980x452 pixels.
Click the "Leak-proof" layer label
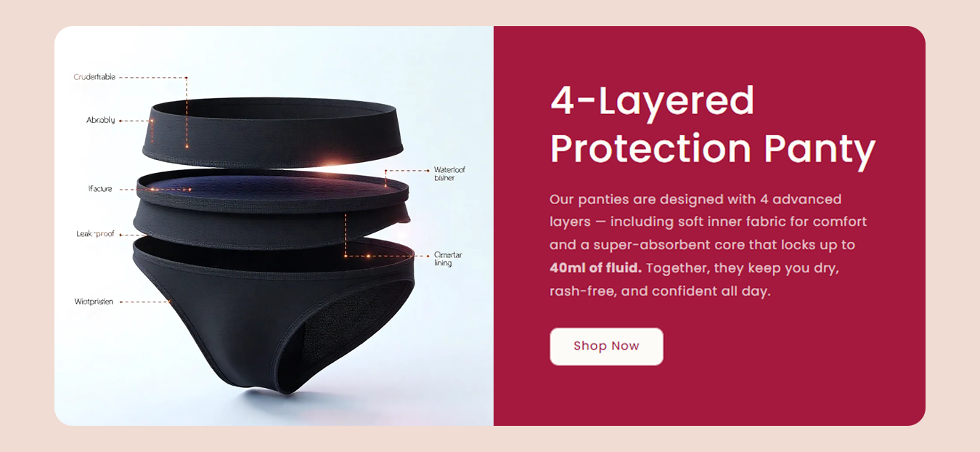click(x=95, y=234)
